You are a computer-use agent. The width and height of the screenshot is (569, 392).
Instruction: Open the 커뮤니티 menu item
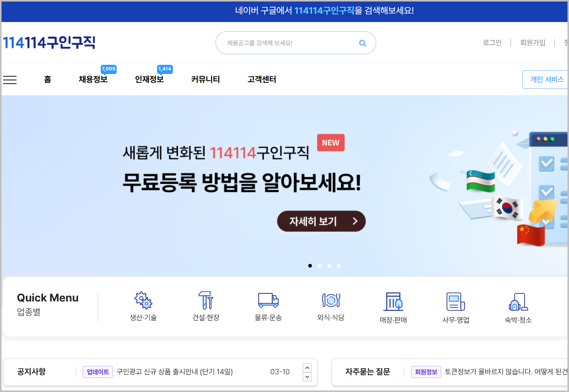206,80
